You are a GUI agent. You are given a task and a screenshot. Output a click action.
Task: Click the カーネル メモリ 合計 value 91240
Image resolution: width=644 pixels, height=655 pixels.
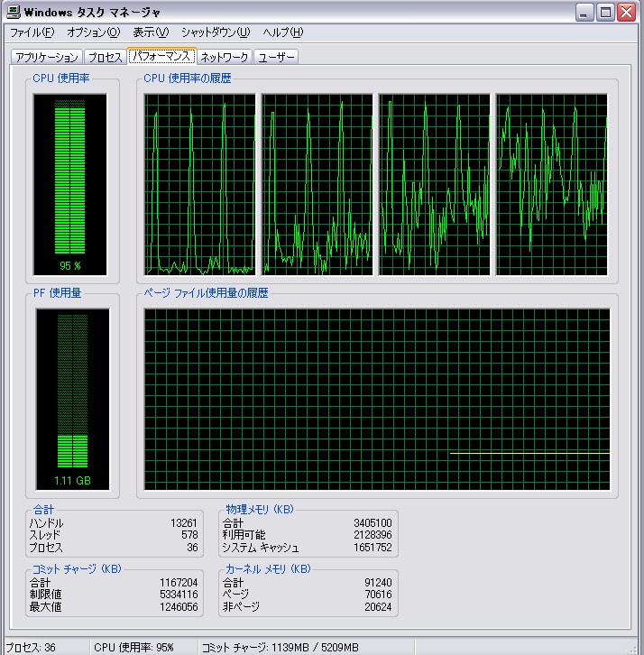click(378, 582)
